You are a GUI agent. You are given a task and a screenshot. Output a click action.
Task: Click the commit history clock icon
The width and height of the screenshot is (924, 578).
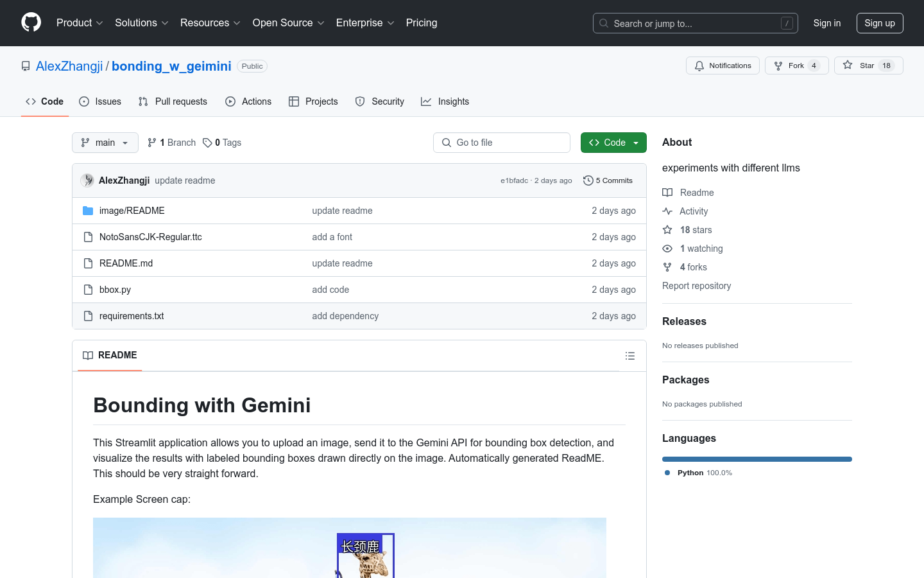tap(588, 180)
